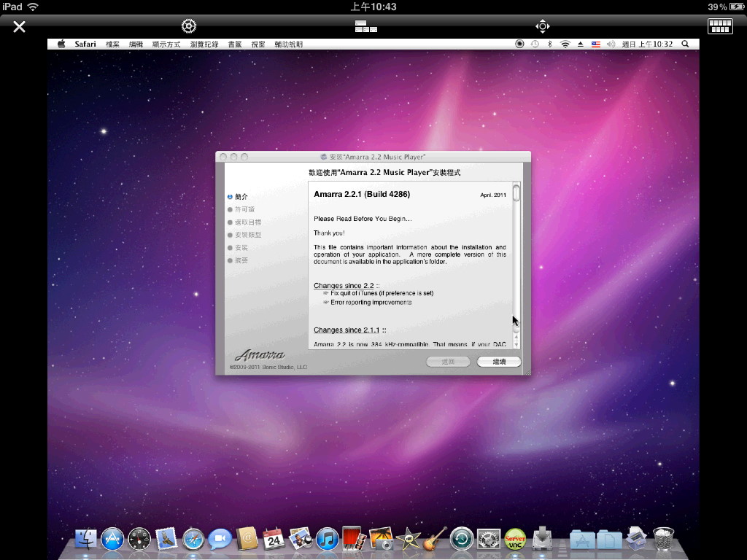The image size is (747, 560).
Task: Open the 視窗 menu
Action: pyautogui.click(x=258, y=44)
